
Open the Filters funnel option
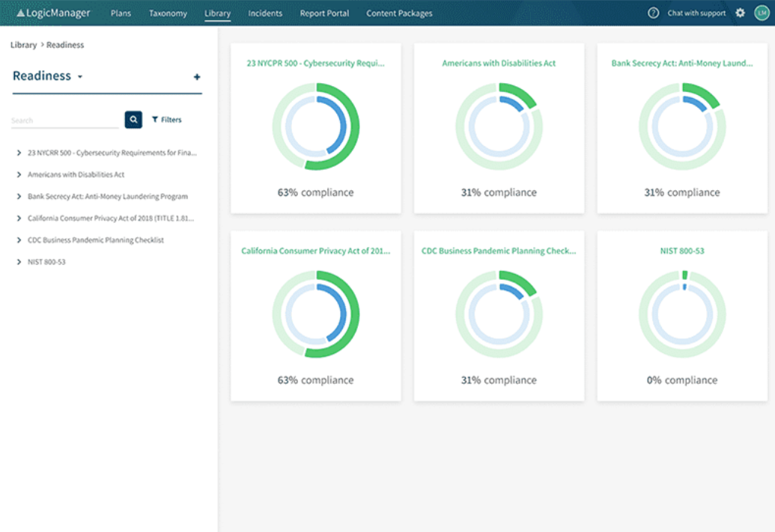[x=166, y=120]
